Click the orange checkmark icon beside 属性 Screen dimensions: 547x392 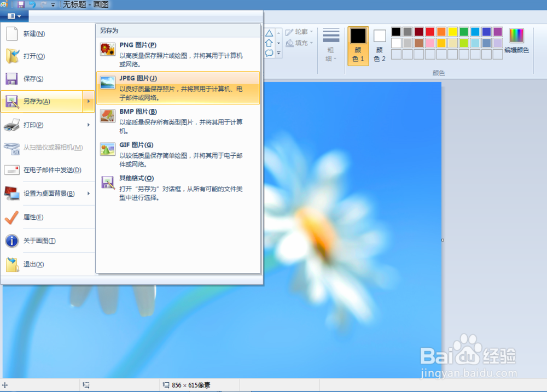pyautogui.click(x=11, y=217)
